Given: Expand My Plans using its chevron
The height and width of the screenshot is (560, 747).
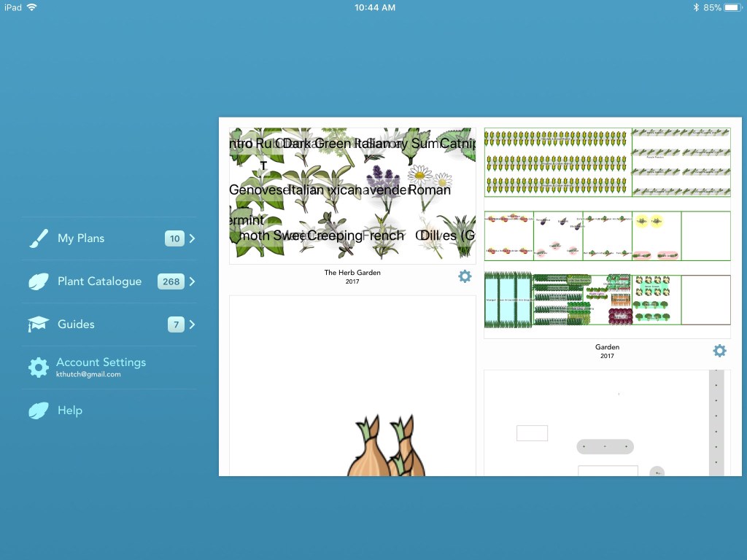Looking at the screenshot, I should click(x=192, y=238).
